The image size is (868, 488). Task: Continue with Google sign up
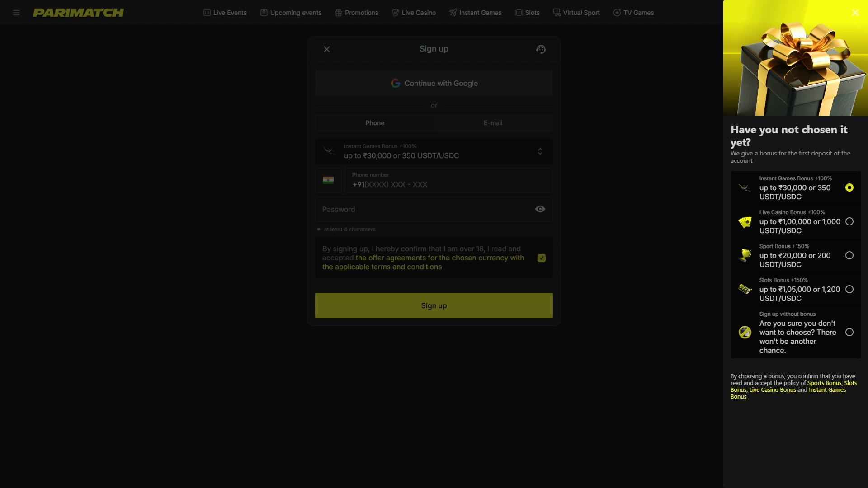[x=434, y=83]
